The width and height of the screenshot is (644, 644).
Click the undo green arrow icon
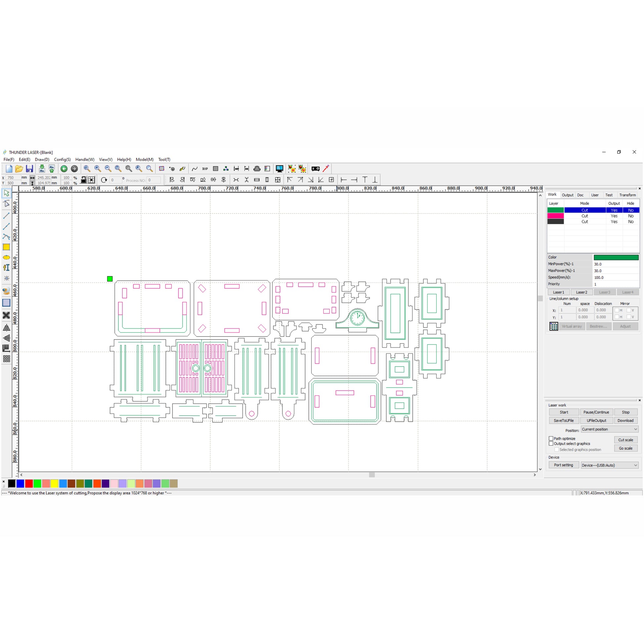64,169
